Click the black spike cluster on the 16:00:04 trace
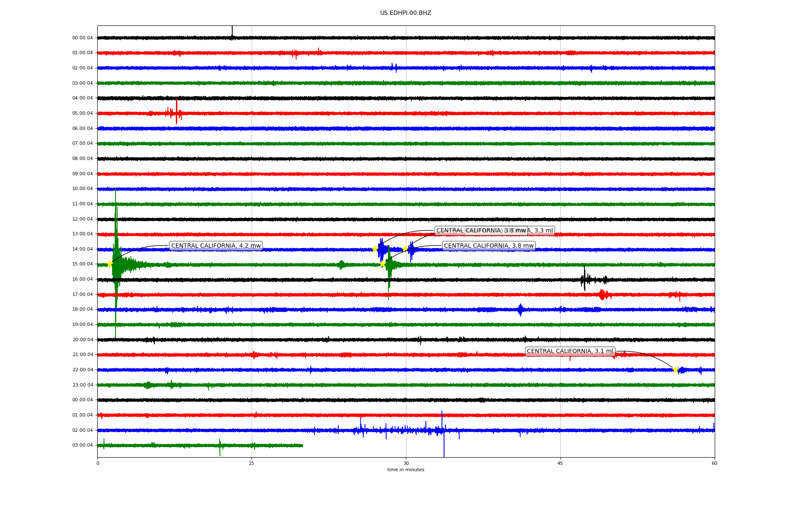 [x=585, y=279]
